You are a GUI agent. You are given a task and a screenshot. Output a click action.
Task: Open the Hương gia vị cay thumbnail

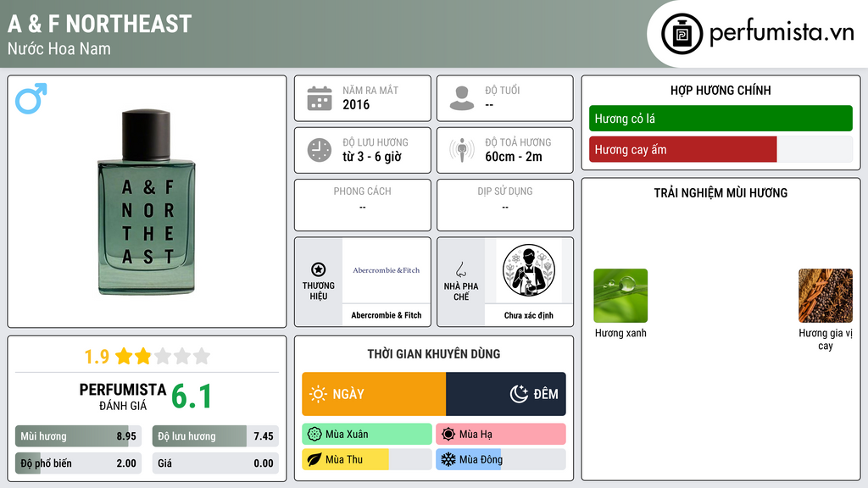826,296
